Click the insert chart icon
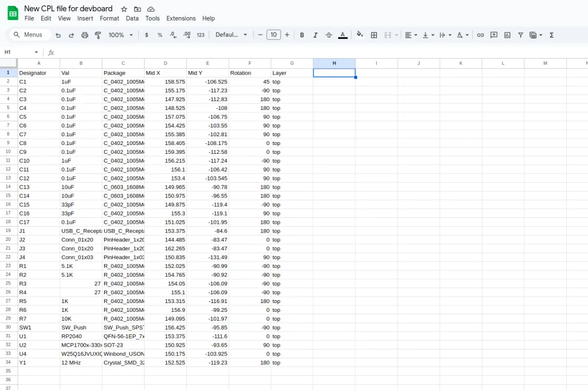The height and width of the screenshot is (390, 588). (507, 35)
